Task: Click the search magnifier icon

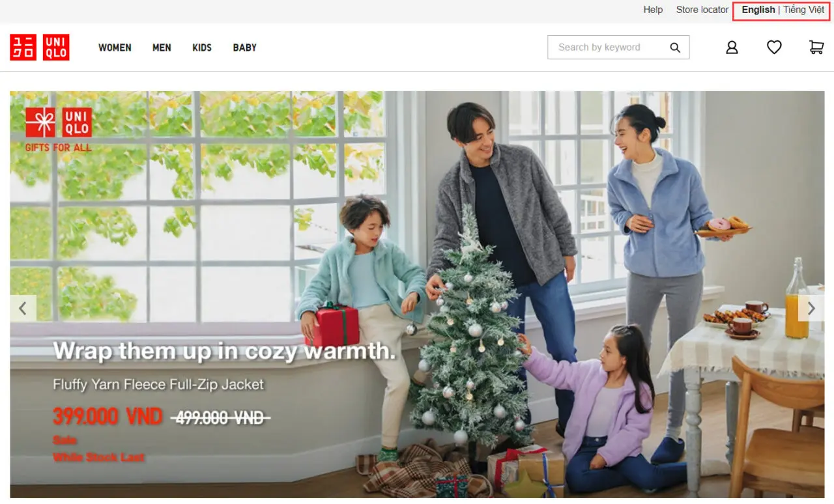Action: [x=675, y=48]
